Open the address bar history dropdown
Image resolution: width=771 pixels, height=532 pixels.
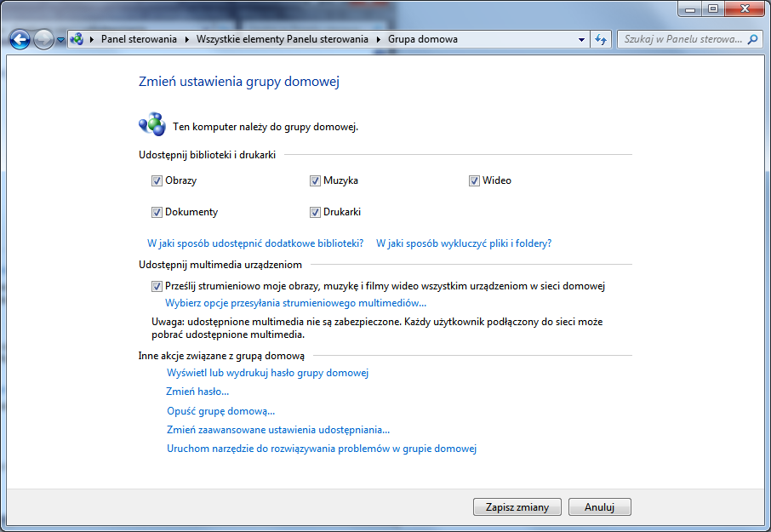pos(581,39)
